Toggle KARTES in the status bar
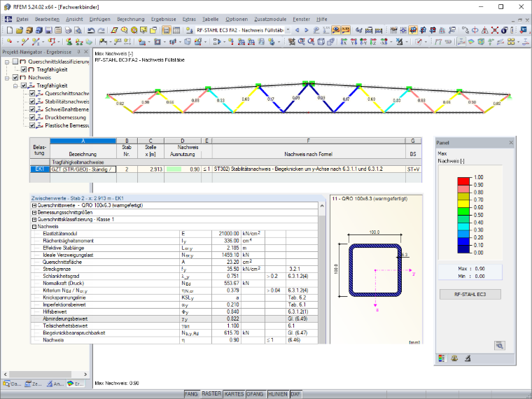The image size is (532, 399). click(234, 394)
